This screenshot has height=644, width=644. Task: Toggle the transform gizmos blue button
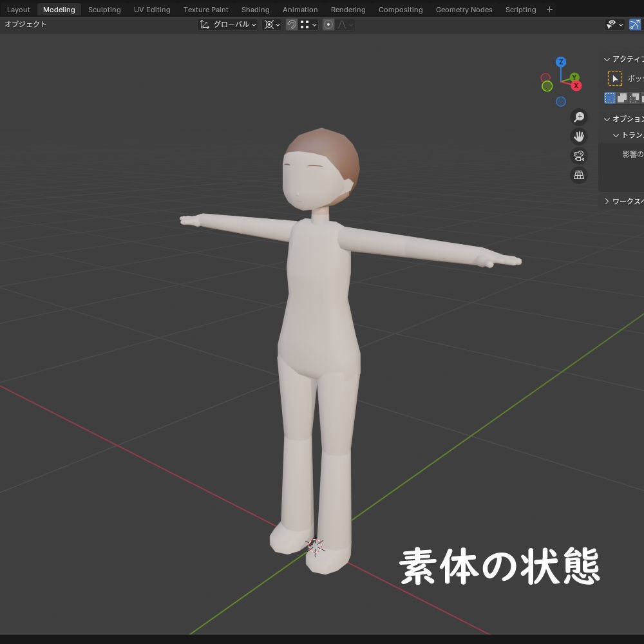point(636,24)
